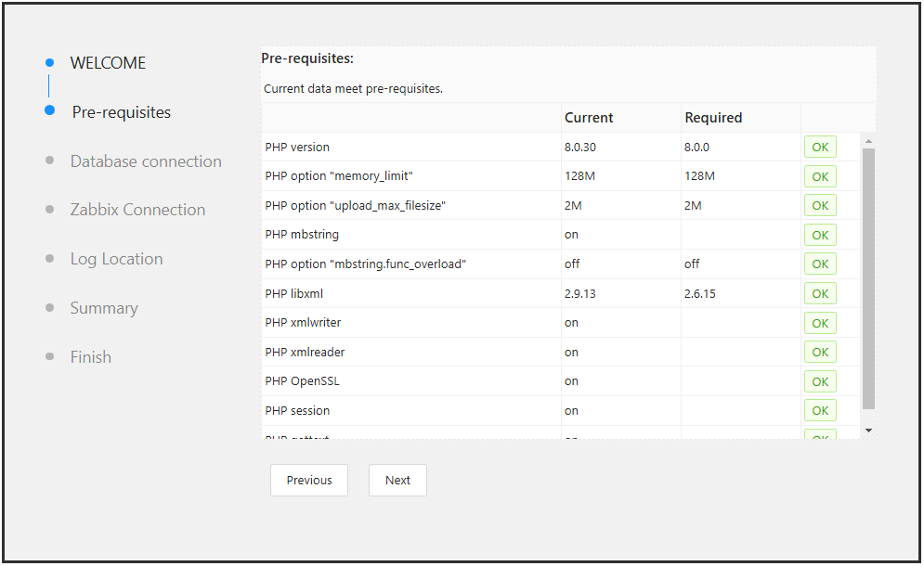Click the Required column header
Viewport: 924px width, 566px height.
pyautogui.click(x=713, y=118)
